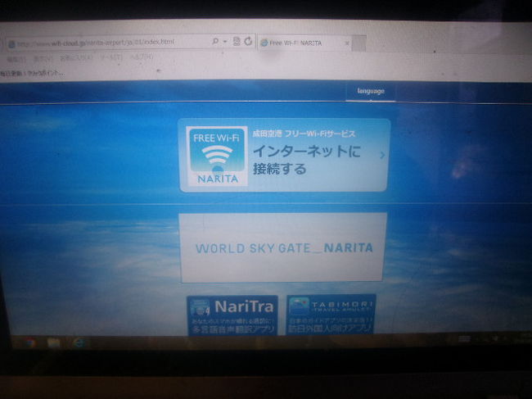532x399 pixels.
Task: Open Chrome from the taskbar
Action: (30, 342)
